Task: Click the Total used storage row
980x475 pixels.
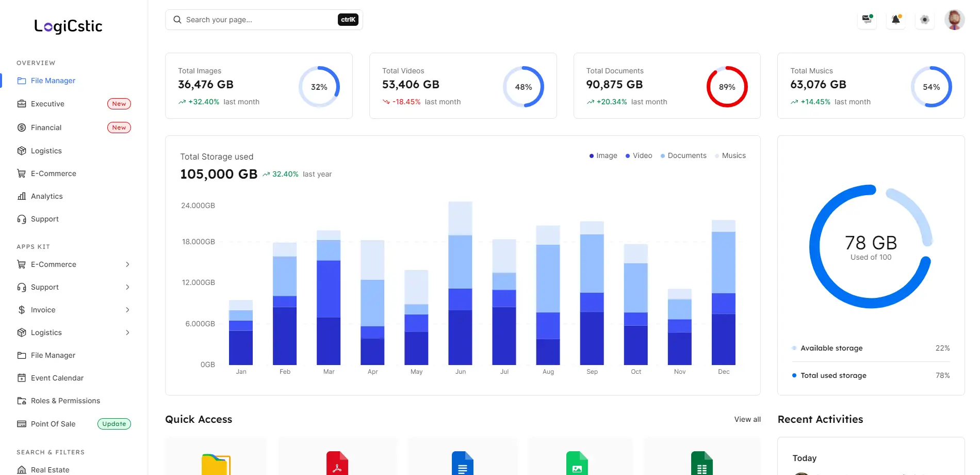Action: [871, 375]
